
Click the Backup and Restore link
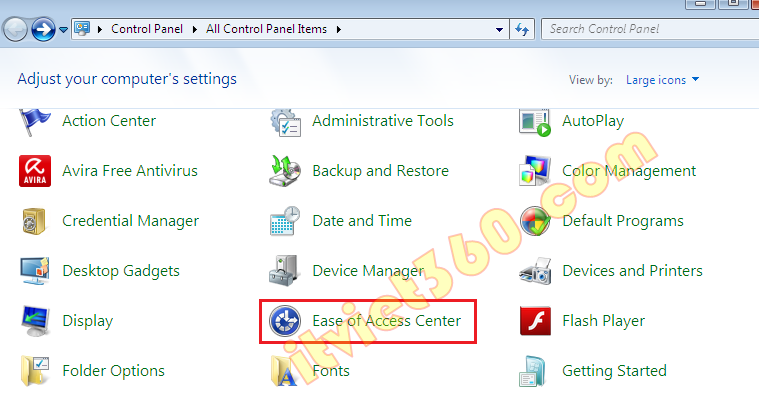[380, 171]
